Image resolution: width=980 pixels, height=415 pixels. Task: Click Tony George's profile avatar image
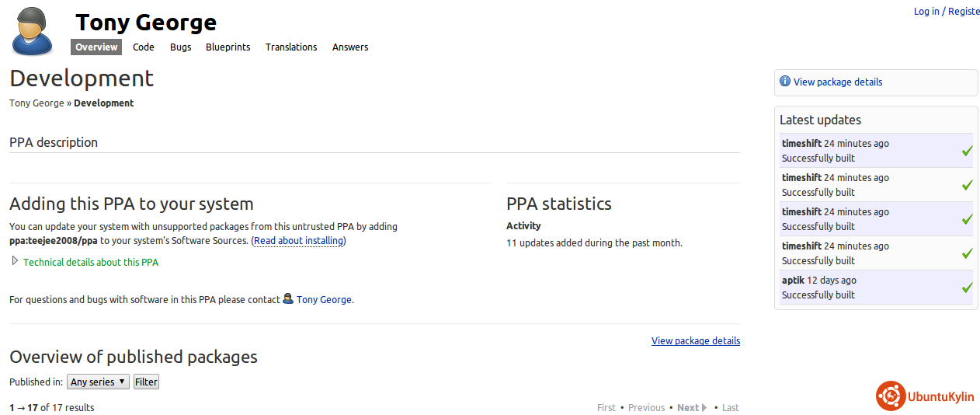pyautogui.click(x=33, y=31)
